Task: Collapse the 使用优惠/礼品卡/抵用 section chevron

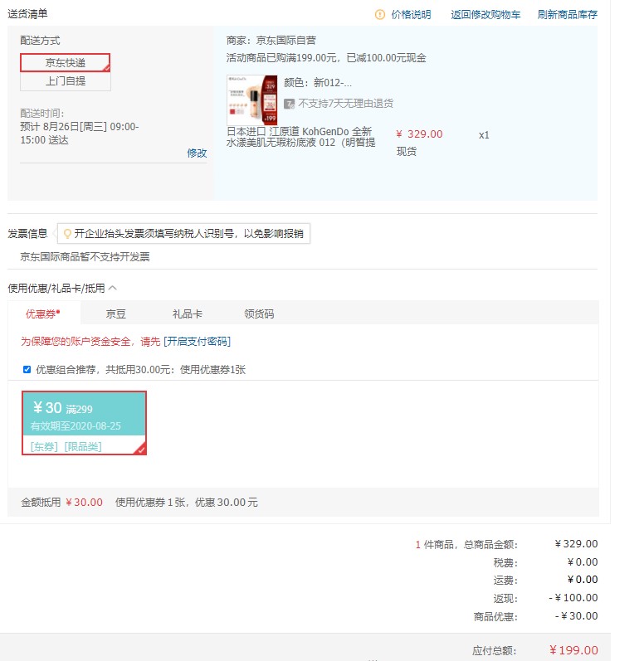Action: click(113, 288)
